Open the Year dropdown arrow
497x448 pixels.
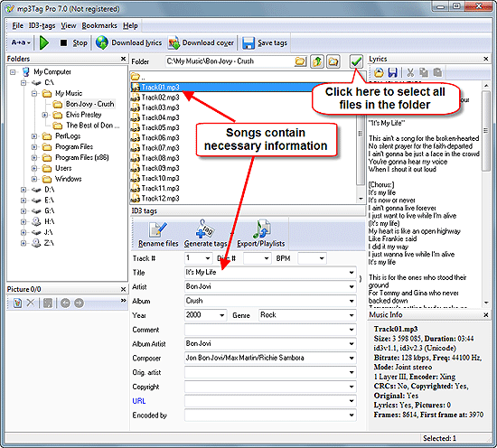coord(222,315)
